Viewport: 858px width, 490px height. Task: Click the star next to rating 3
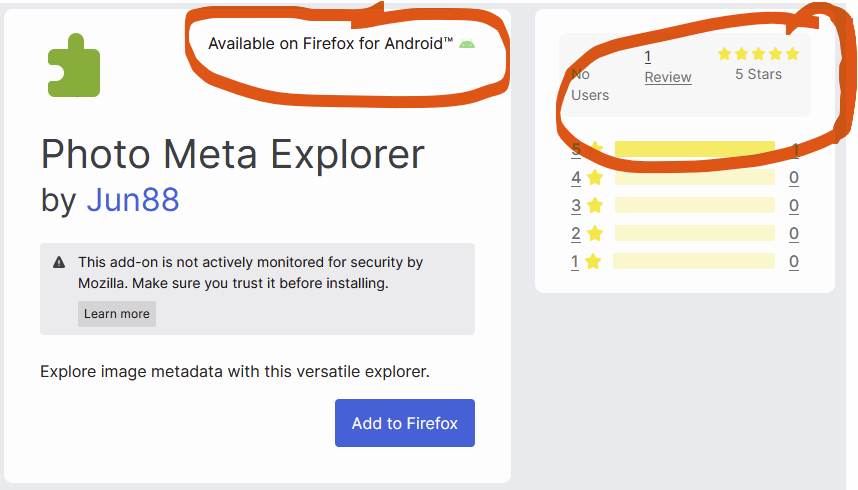595,206
